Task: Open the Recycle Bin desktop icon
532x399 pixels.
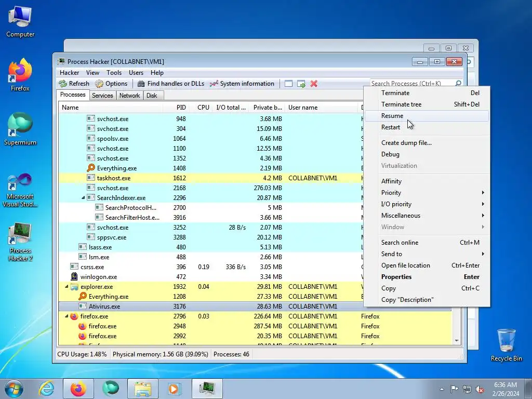Action: click(506, 345)
